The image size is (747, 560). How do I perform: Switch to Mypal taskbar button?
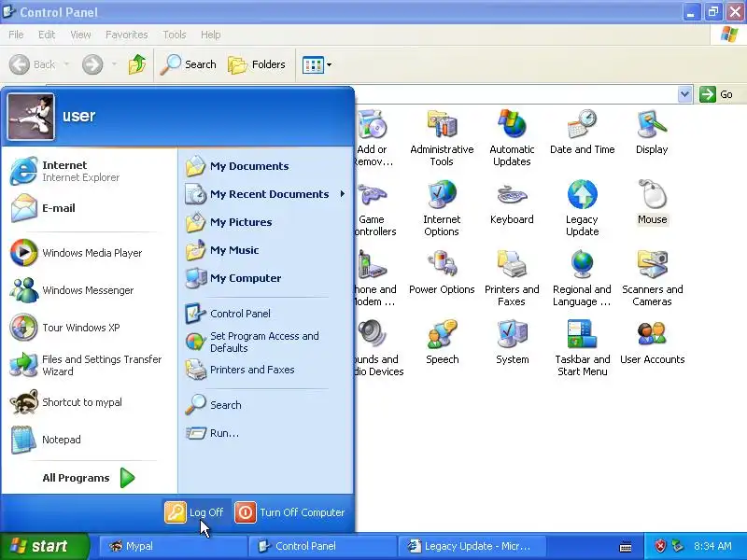click(174, 546)
